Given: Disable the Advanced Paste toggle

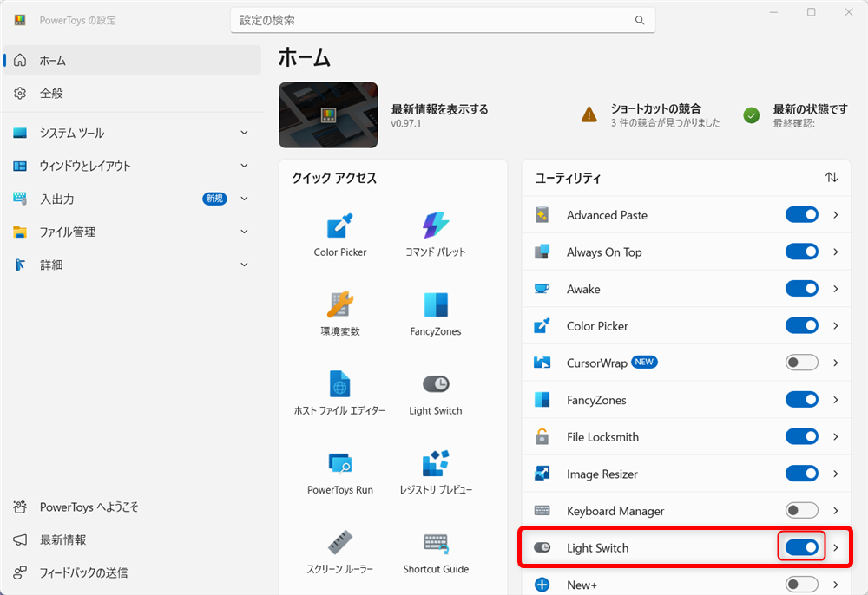Looking at the screenshot, I should pos(801,214).
